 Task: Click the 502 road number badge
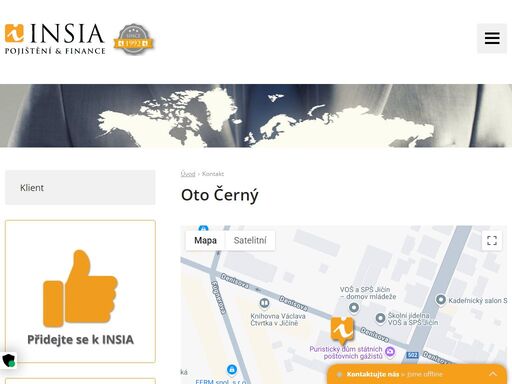tap(412, 355)
